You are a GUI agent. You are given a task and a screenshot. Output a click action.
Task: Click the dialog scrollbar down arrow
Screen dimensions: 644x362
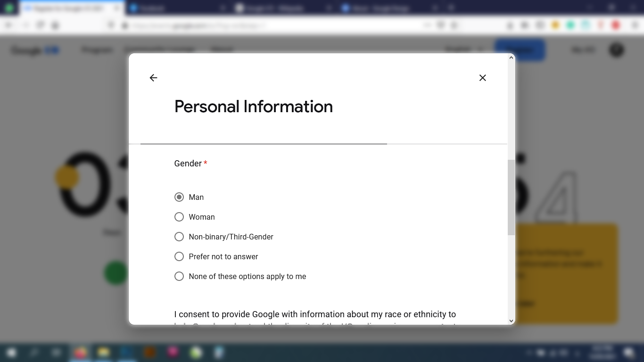pyautogui.click(x=511, y=321)
